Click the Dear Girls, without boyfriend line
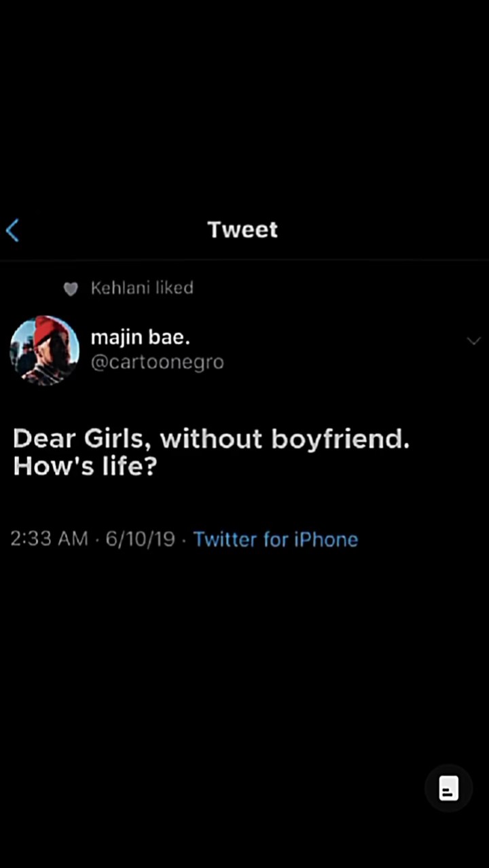 coord(211,439)
